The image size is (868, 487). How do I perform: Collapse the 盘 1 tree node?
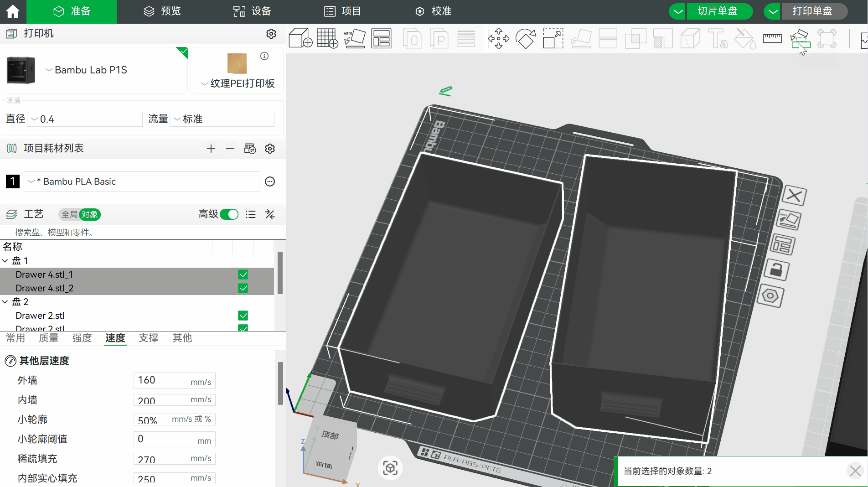click(5, 261)
